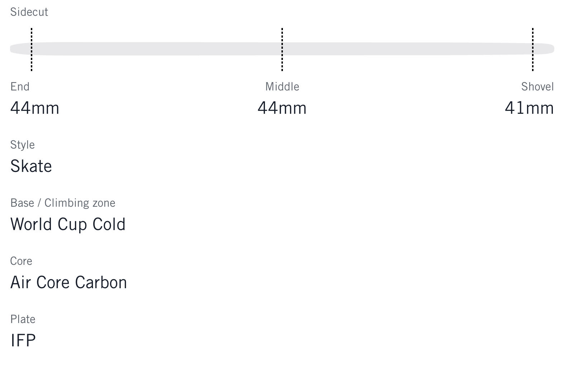Click the Style spec label
The width and height of the screenshot is (588, 379).
[x=23, y=145]
